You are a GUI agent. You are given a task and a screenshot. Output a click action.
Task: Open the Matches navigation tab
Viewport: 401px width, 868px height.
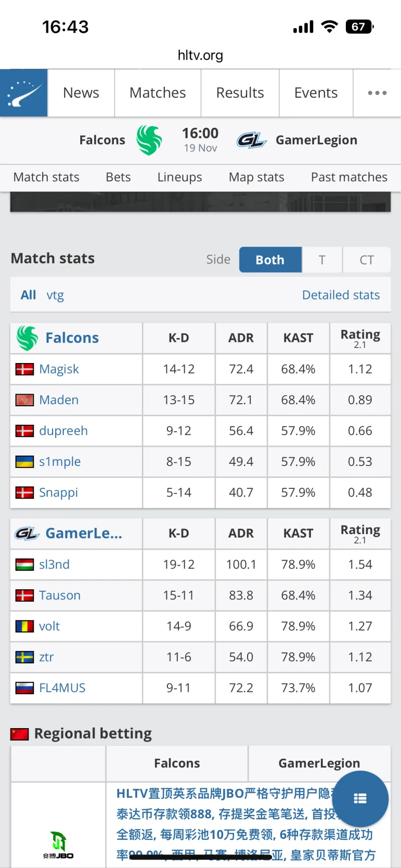coord(157,93)
